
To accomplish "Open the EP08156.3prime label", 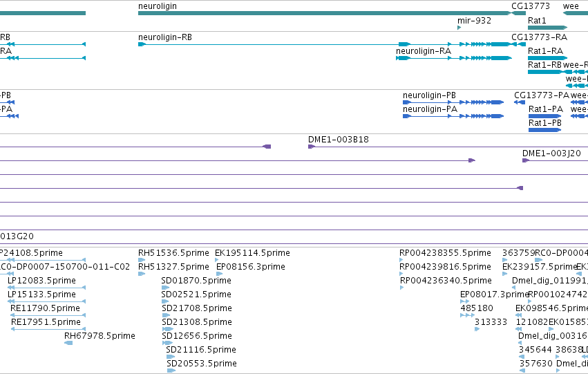I will coord(251,267).
